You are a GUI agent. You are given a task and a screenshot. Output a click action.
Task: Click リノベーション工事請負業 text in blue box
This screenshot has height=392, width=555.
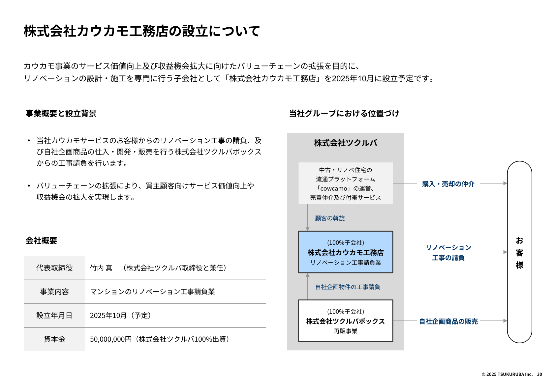point(346,263)
